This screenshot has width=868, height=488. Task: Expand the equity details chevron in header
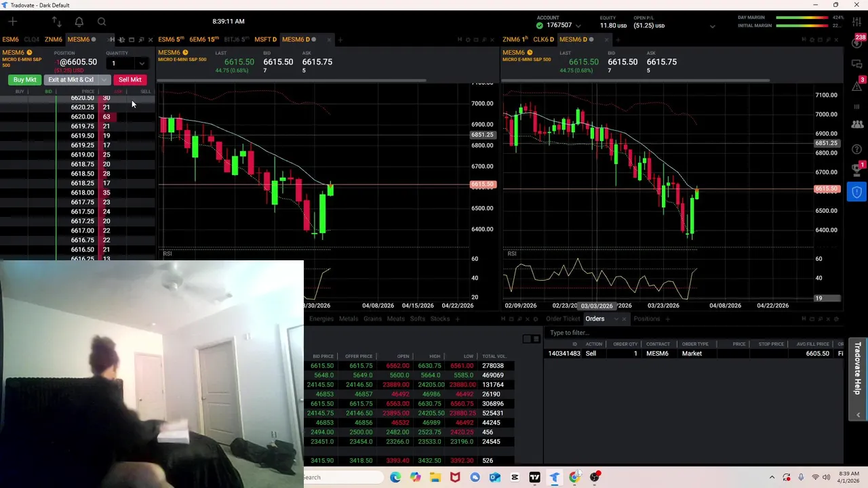tap(712, 26)
